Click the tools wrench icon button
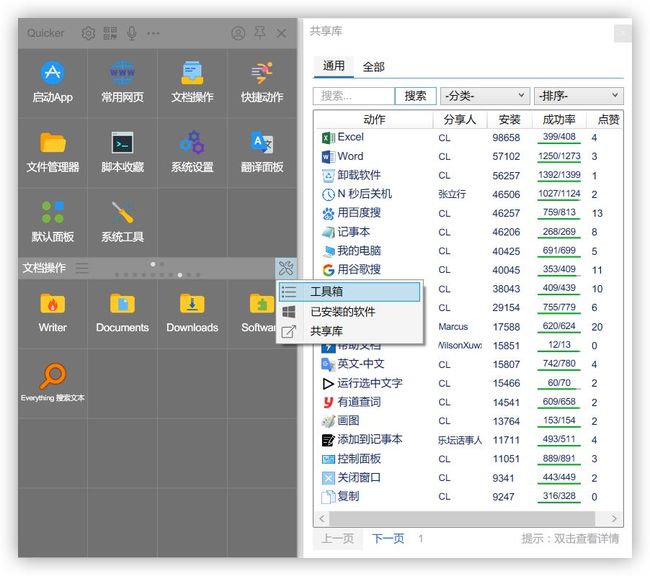 point(286,268)
